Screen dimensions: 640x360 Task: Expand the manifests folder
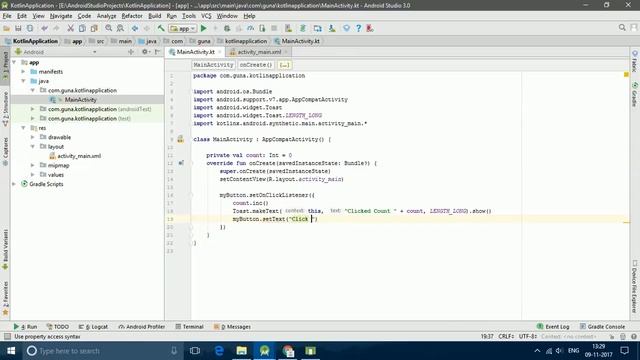point(23,72)
